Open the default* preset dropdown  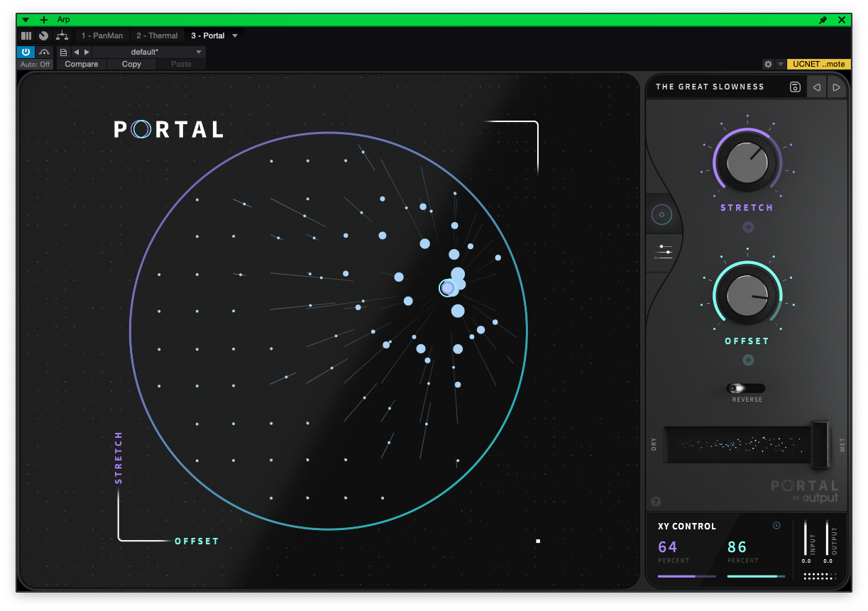click(x=149, y=52)
